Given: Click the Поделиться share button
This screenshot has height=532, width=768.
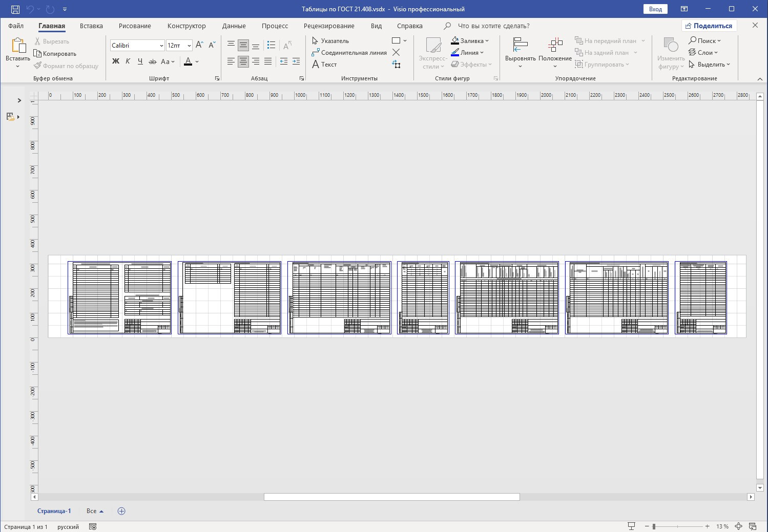Looking at the screenshot, I should coord(709,26).
